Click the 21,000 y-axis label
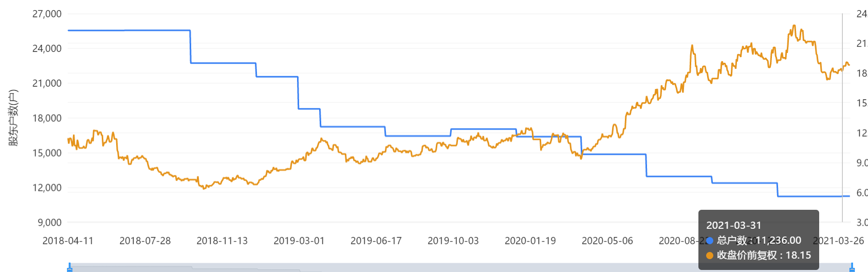This screenshot has height=272, width=868. [47, 83]
